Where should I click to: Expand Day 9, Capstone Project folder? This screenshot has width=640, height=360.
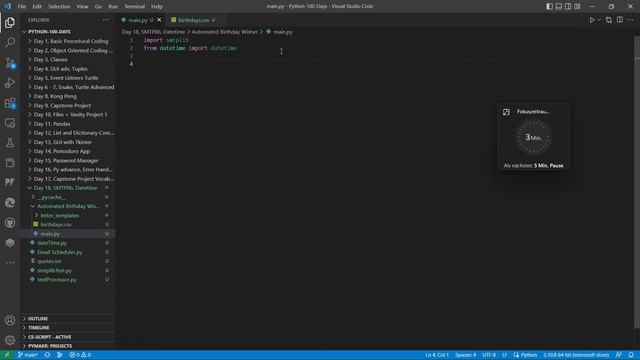click(68, 105)
